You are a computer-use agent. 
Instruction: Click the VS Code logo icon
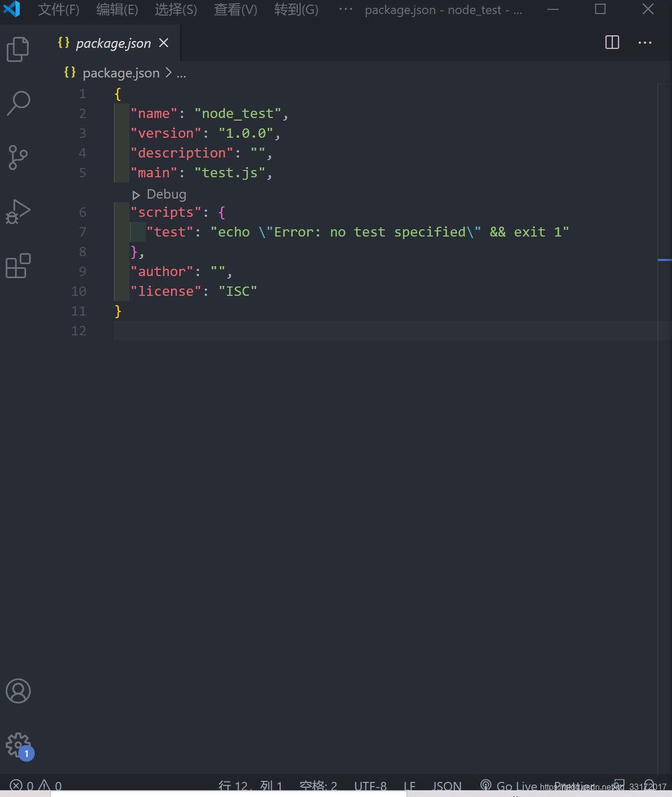pyautogui.click(x=11, y=9)
